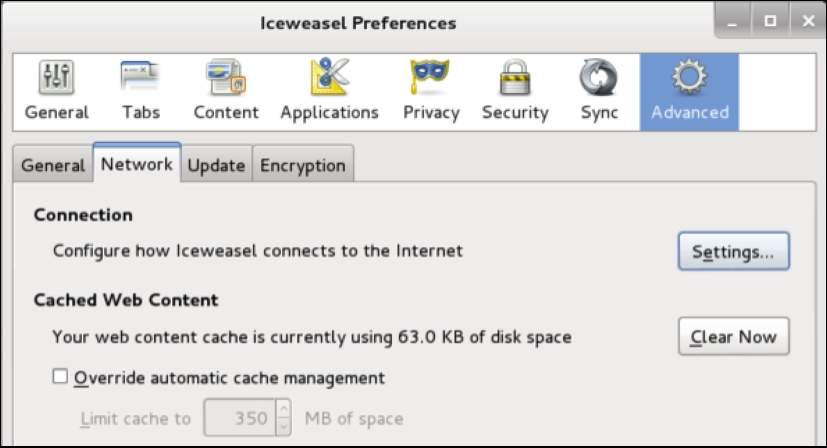Minimize the Iceweasel Preferences window
This screenshot has height=448, width=827.
click(732, 21)
